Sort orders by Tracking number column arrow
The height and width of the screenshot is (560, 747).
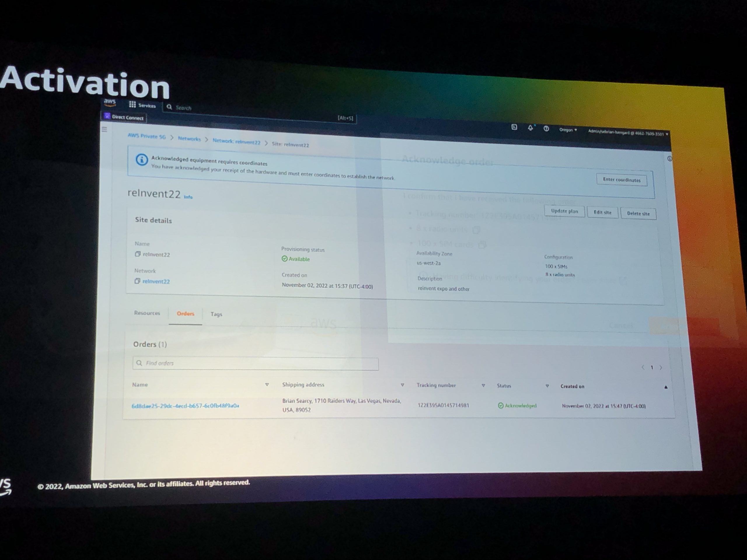(x=483, y=386)
